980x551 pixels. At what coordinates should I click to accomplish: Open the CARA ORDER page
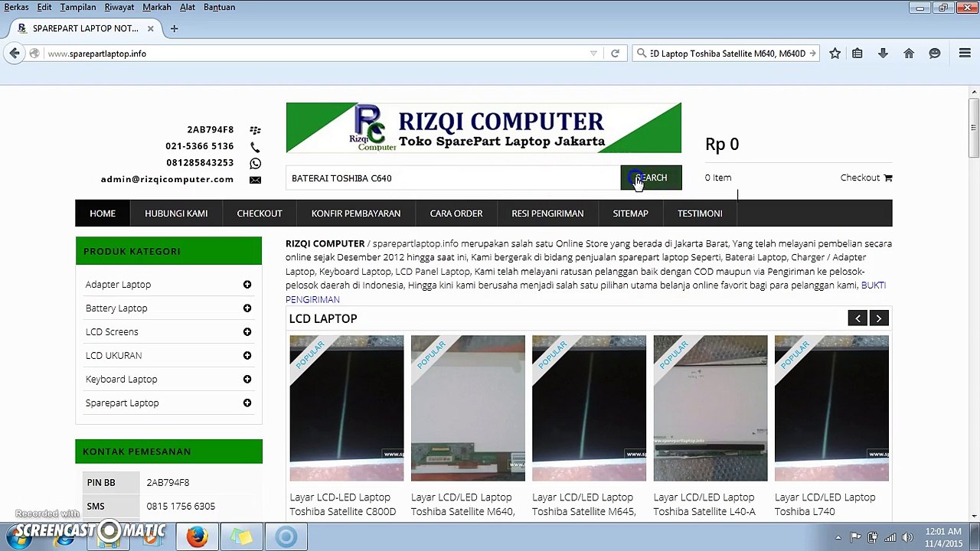[456, 214]
